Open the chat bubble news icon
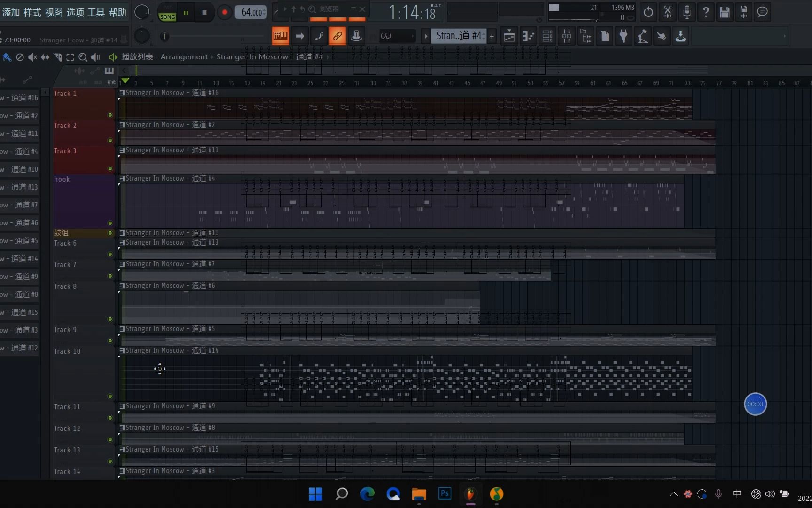The width and height of the screenshot is (812, 508). (x=763, y=12)
